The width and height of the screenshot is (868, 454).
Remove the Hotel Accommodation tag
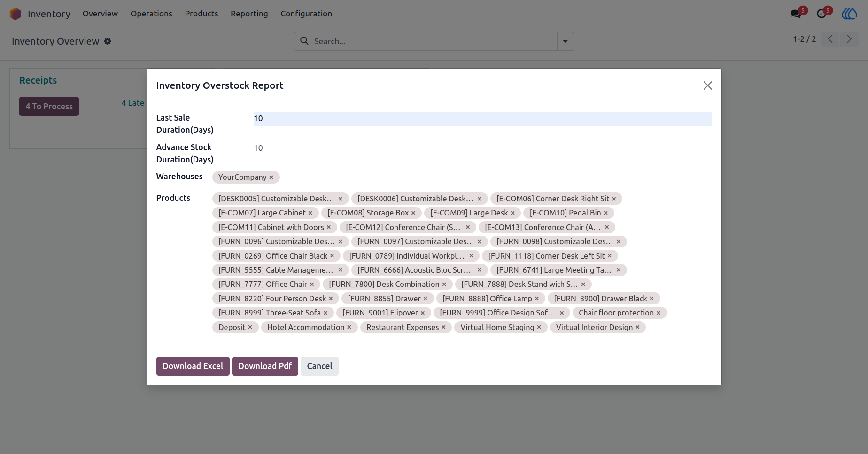point(349,328)
